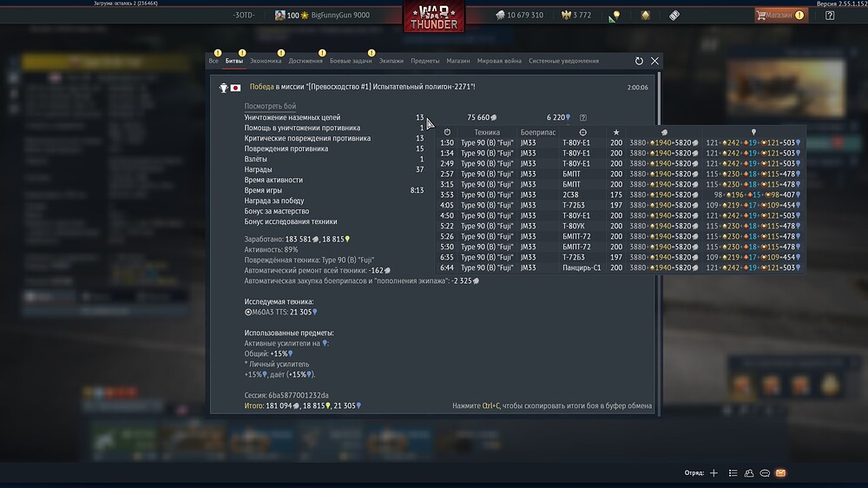Open the Системные уведомления tab
This screenshot has height=488, width=868.
(563, 61)
